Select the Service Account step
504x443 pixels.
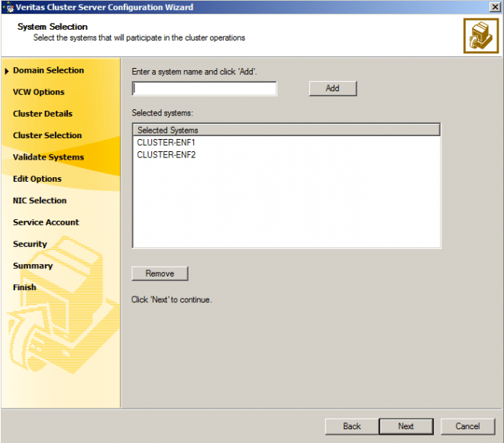point(46,222)
